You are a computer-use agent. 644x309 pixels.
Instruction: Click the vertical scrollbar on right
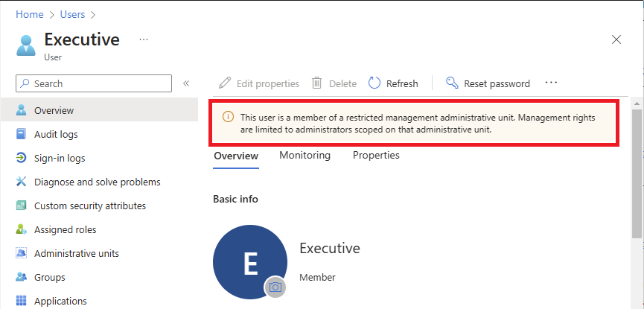[637, 173]
